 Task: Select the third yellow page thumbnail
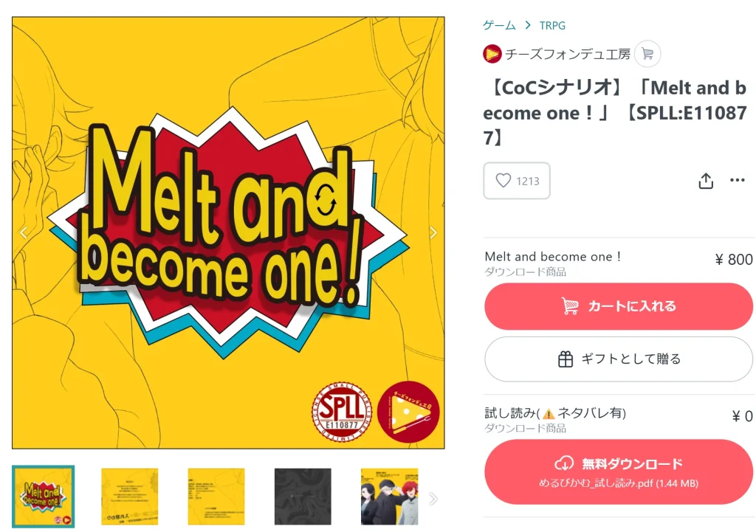(x=216, y=497)
